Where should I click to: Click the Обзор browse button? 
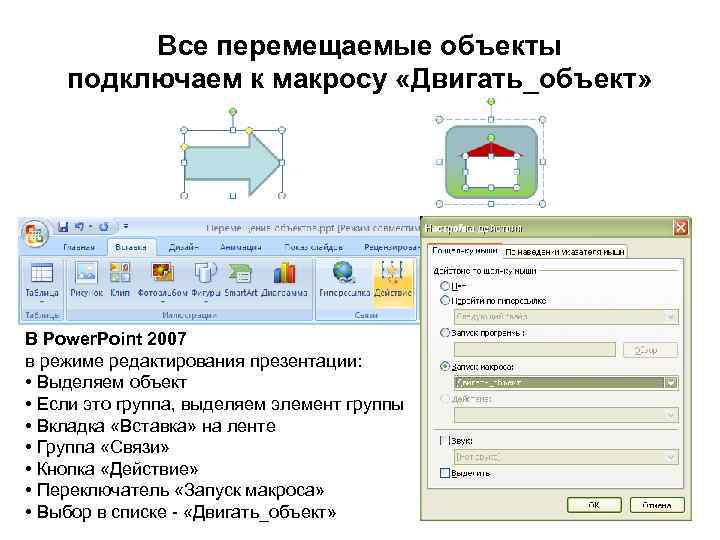point(650,350)
